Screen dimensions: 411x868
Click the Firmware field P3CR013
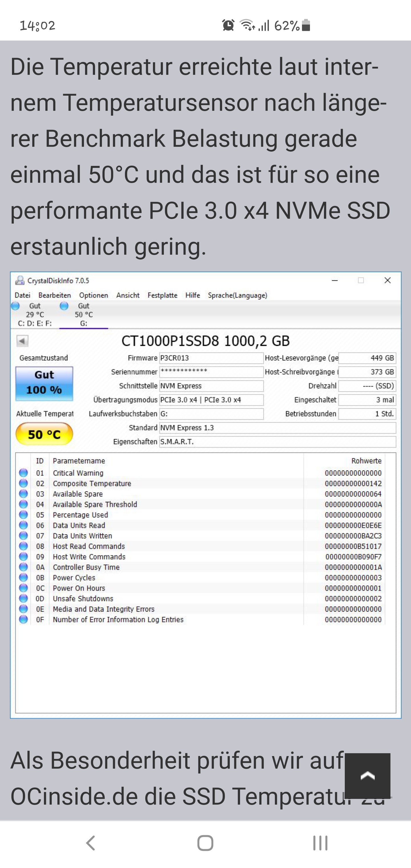pyautogui.click(x=211, y=358)
